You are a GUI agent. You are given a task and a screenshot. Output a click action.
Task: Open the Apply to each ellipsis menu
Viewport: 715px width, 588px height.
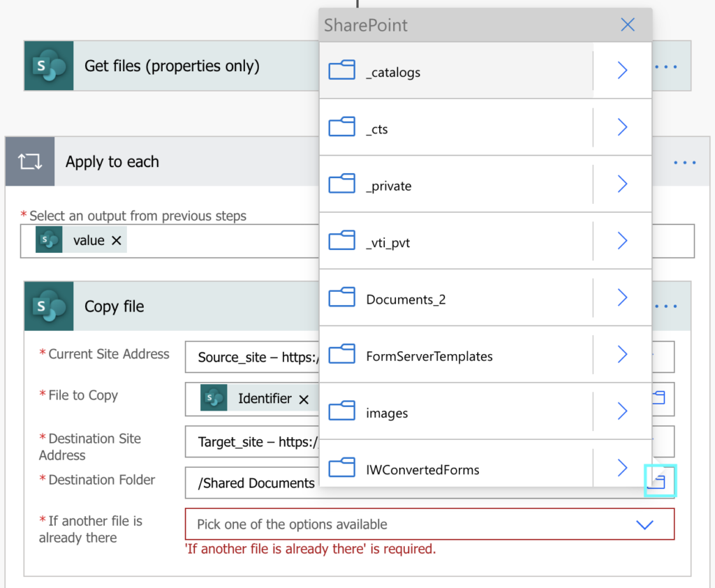[x=685, y=163]
